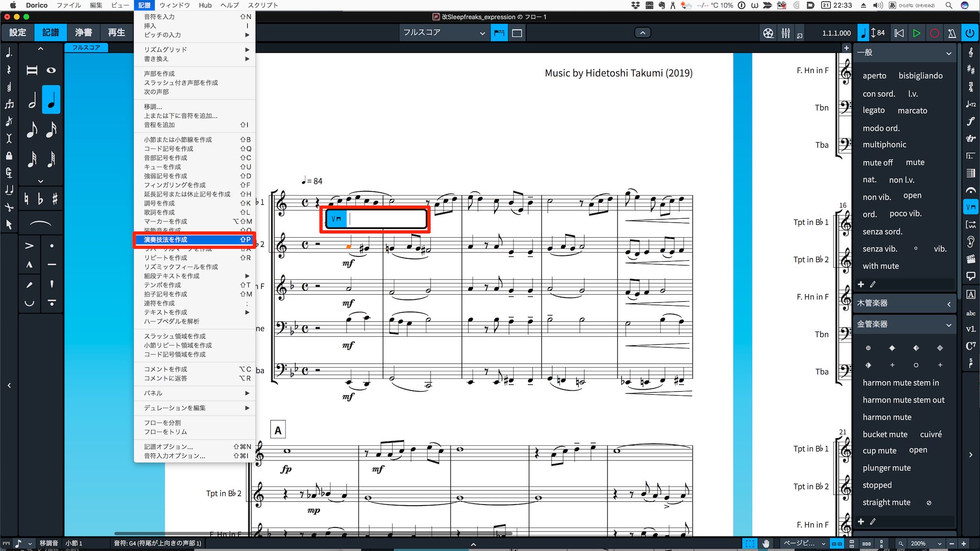Open the フルスコア layout dropdown
Image resolution: width=980 pixels, height=551 pixels.
[x=443, y=33]
